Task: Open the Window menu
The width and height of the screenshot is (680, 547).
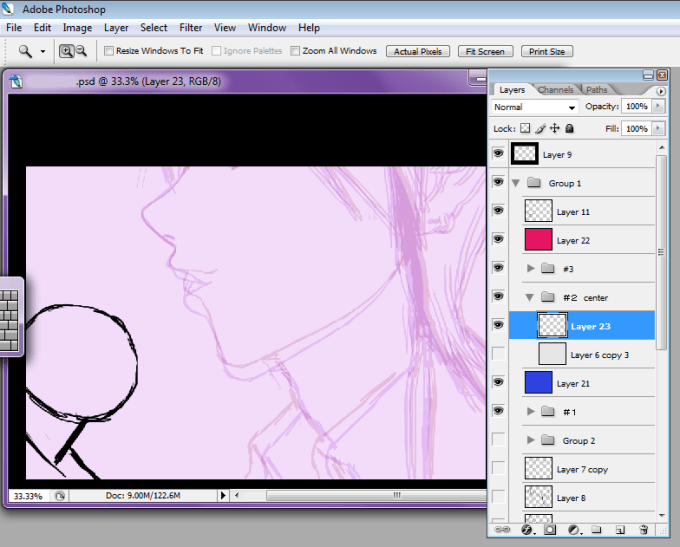Action: 267,28
